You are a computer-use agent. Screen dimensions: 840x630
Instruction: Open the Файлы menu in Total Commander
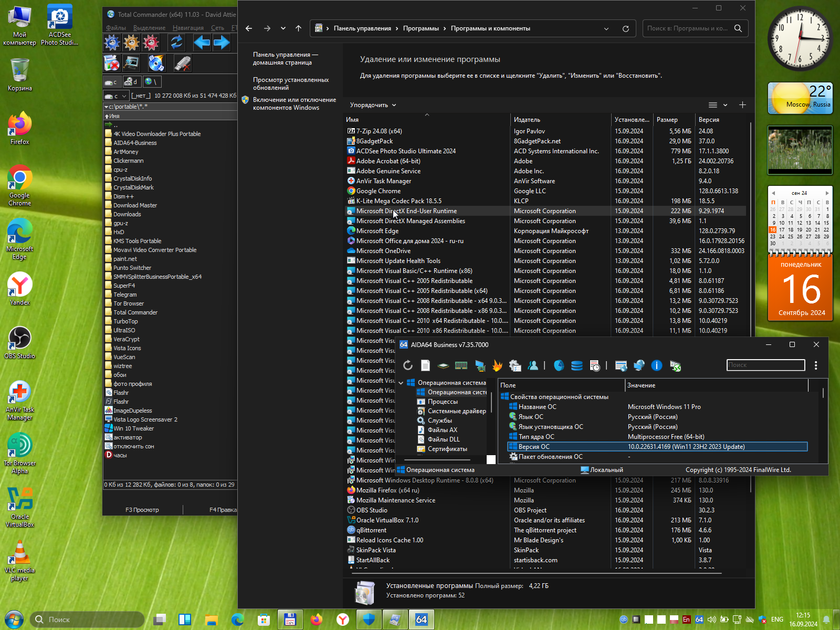(x=116, y=28)
